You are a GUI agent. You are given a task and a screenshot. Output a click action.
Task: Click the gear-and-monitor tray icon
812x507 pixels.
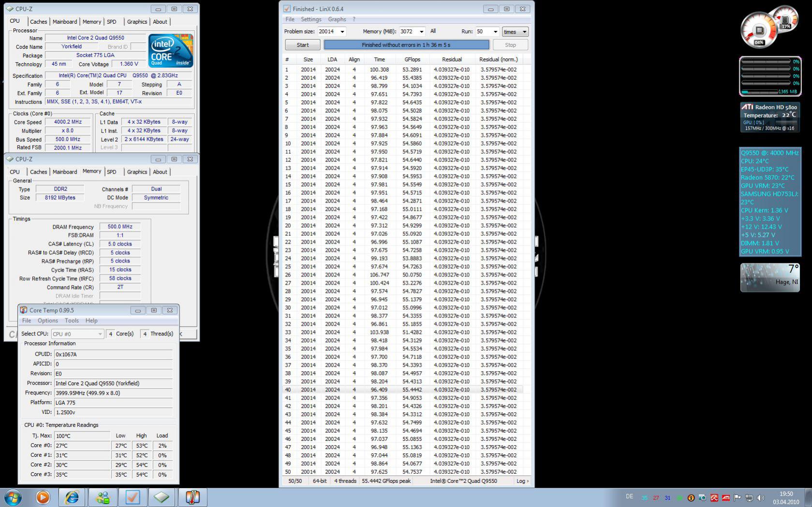pos(702,498)
